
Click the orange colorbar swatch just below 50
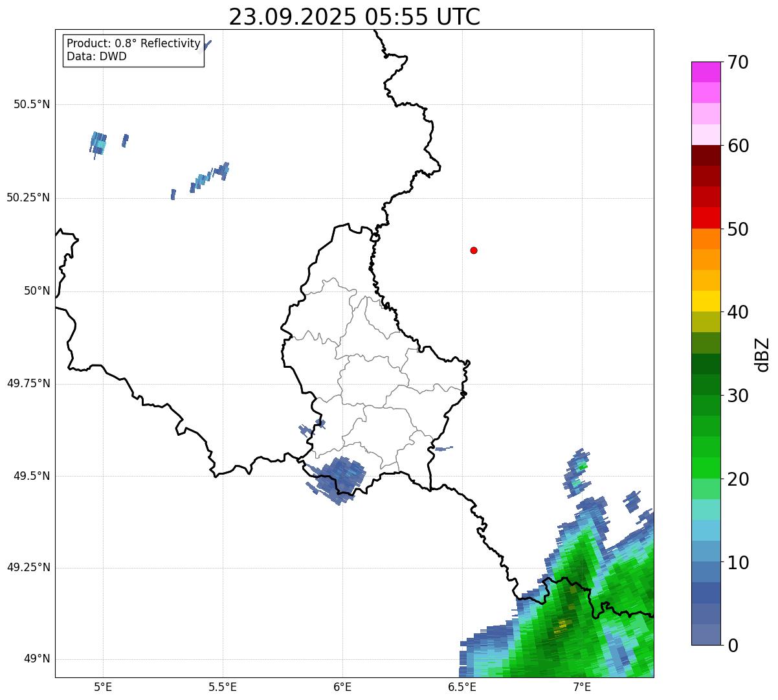pyautogui.click(x=706, y=239)
